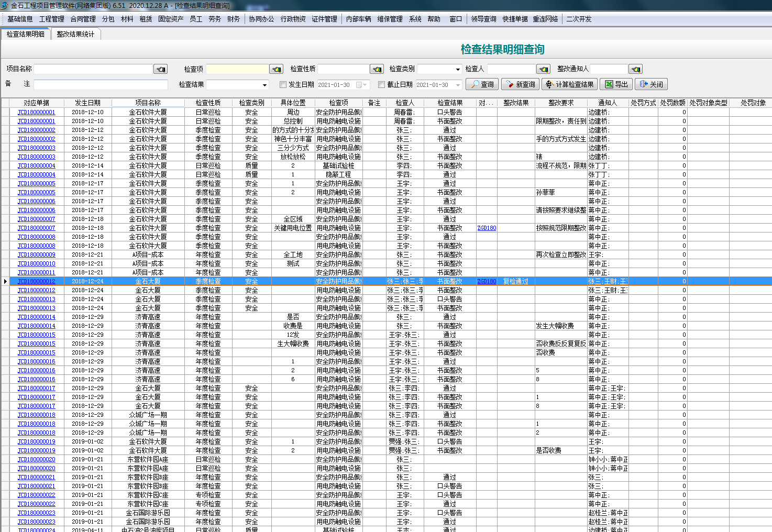Viewport: 772px width, 532px height.
Task: Select cell 按照规范限期整改
Action: click(561, 228)
